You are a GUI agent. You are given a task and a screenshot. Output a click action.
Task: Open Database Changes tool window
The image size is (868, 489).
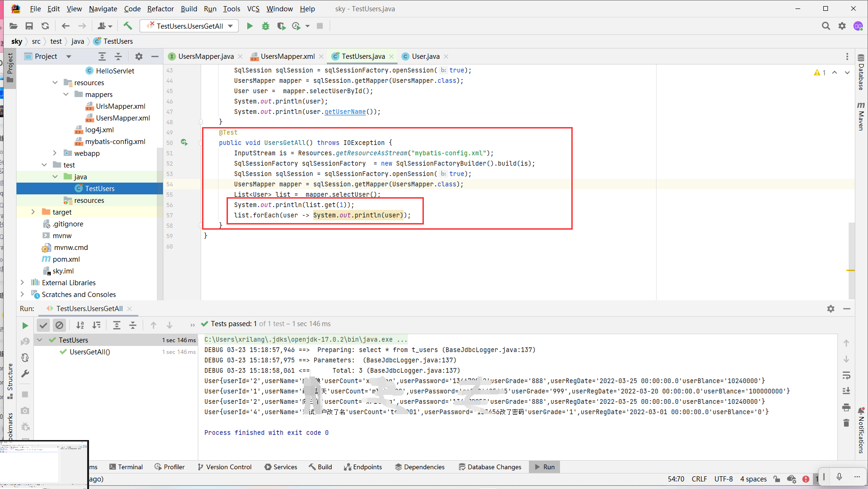pyautogui.click(x=490, y=467)
